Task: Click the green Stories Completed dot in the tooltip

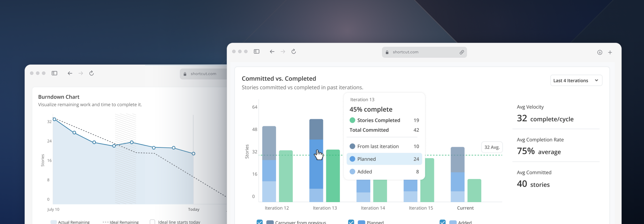Action: [352, 120]
